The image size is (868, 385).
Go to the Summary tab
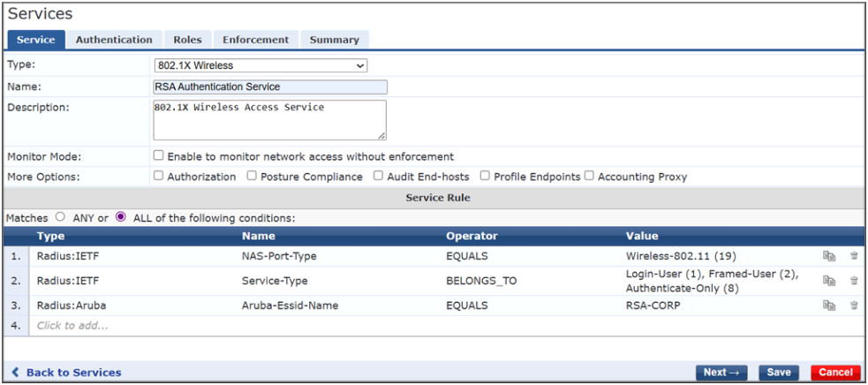tap(334, 40)
